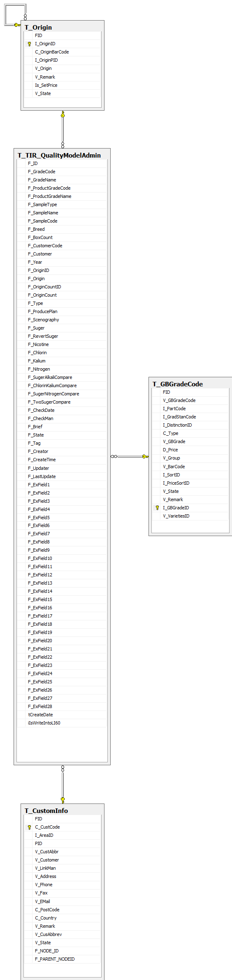Select the D_Price column

190,450
